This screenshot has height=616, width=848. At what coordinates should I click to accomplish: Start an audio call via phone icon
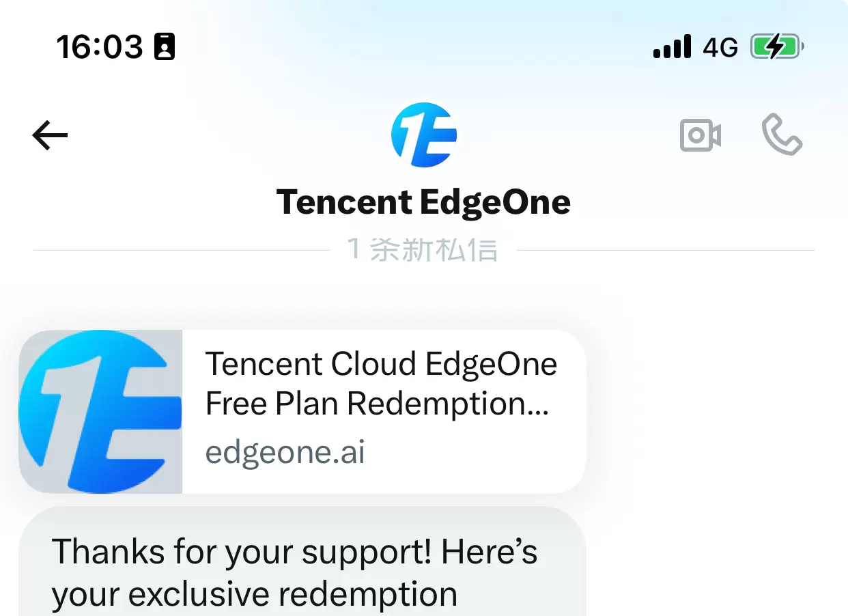pos(782,135)
